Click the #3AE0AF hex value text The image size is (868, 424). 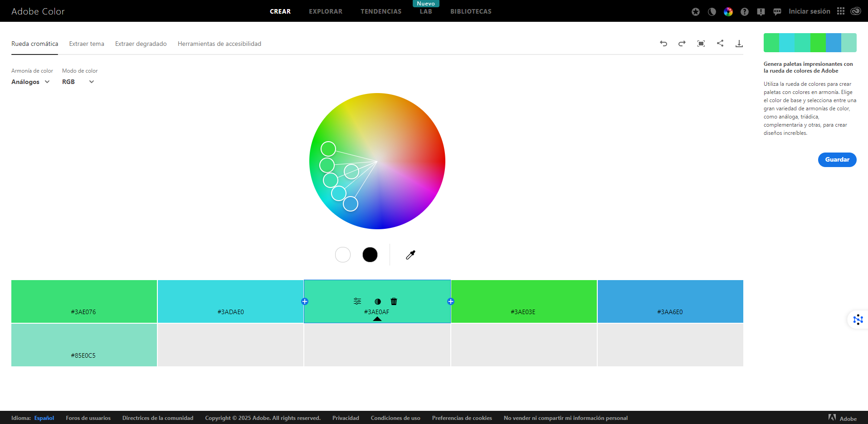point(377,312)
